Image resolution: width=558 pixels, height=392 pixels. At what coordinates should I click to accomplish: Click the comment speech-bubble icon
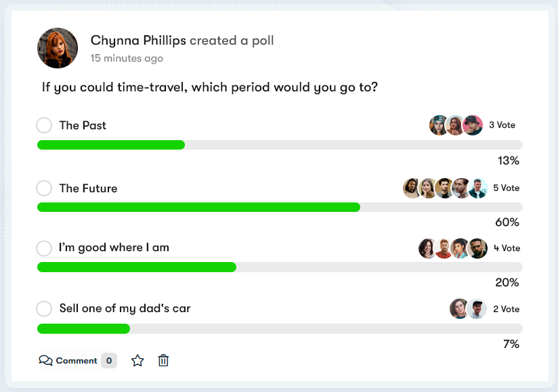click(x=45, y=360)
